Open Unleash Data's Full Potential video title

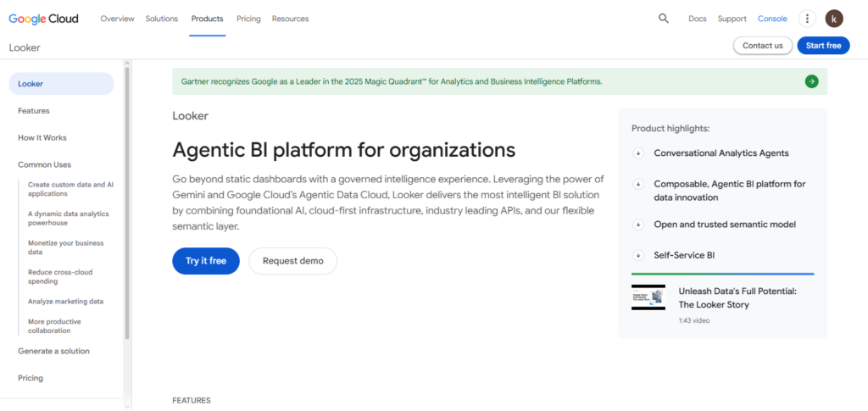point(737,297)
